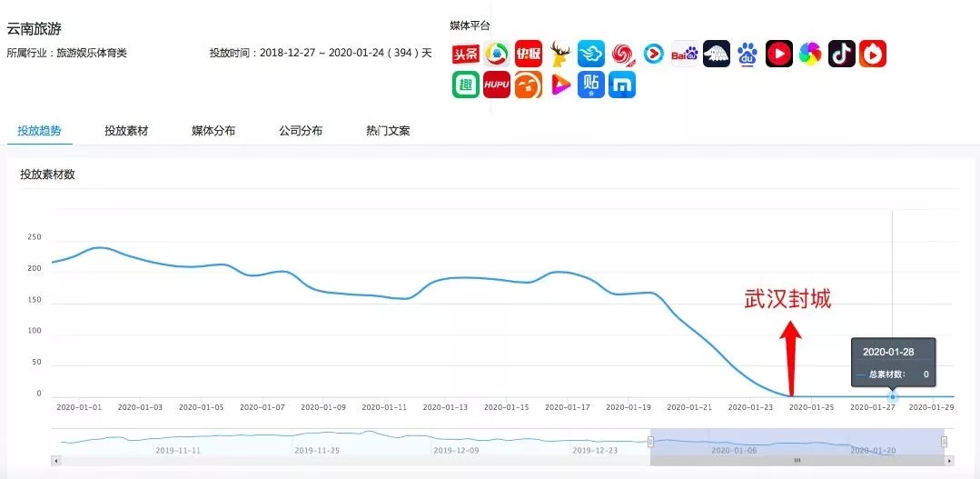Select the blue Maxthon m icon
Image resolution: width=980 pixels, height=479 pixels.
622,85
